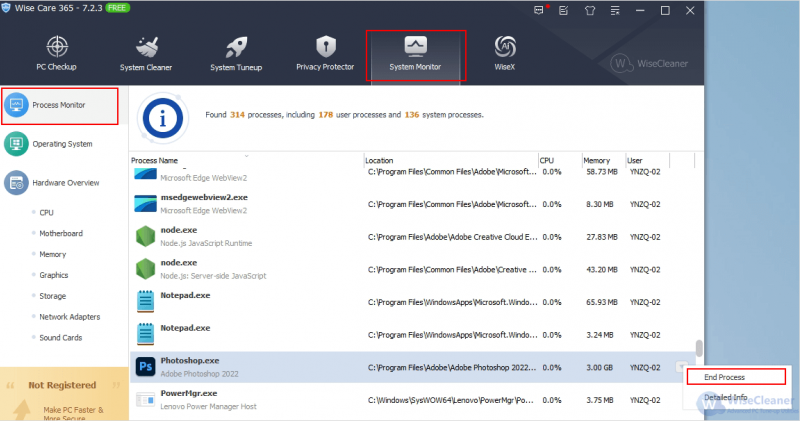Click the FREE version badge
This screenshot has width=800, height=421.
(117, 8)
